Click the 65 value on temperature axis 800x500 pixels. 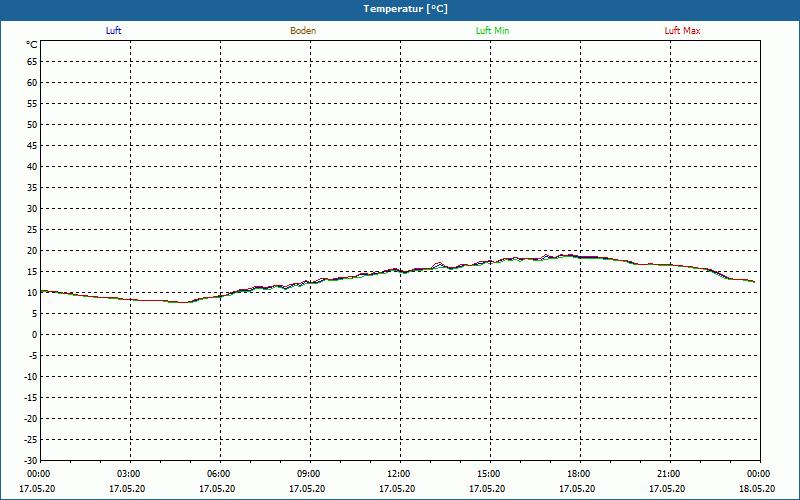pos(32,62)
